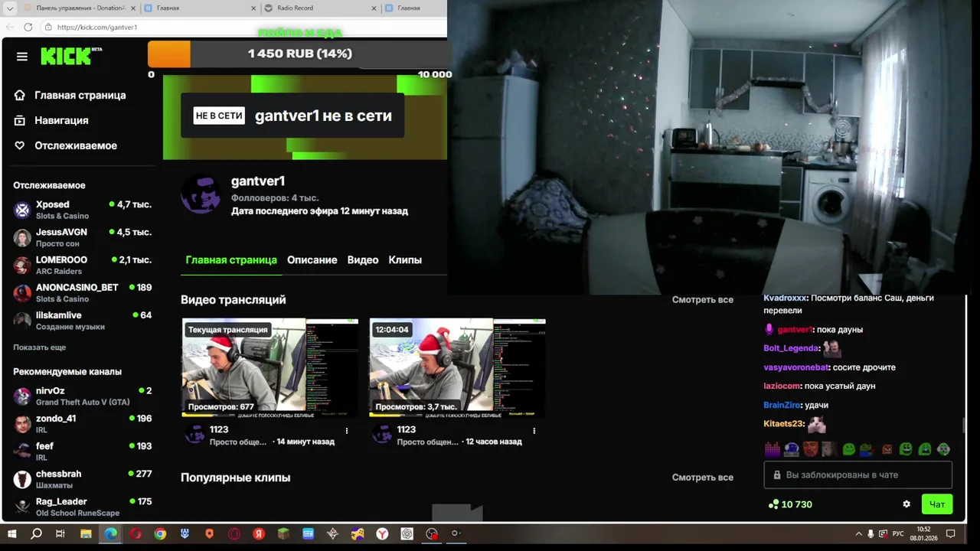980x551 pixels.
Task: Switch to the Описание tab
Action: [312, 260]
